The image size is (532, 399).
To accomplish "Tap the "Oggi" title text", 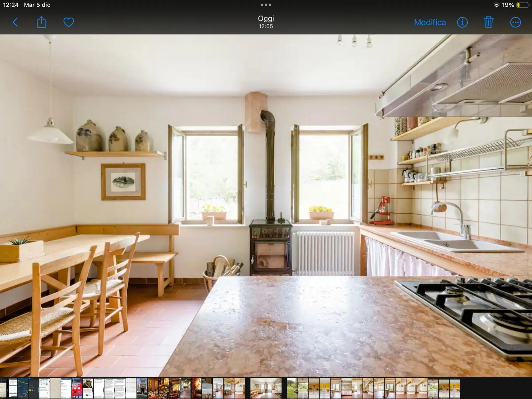I will [x=266, y=18].
